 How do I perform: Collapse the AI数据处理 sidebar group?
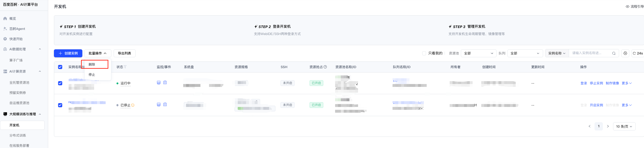point(40,49)
